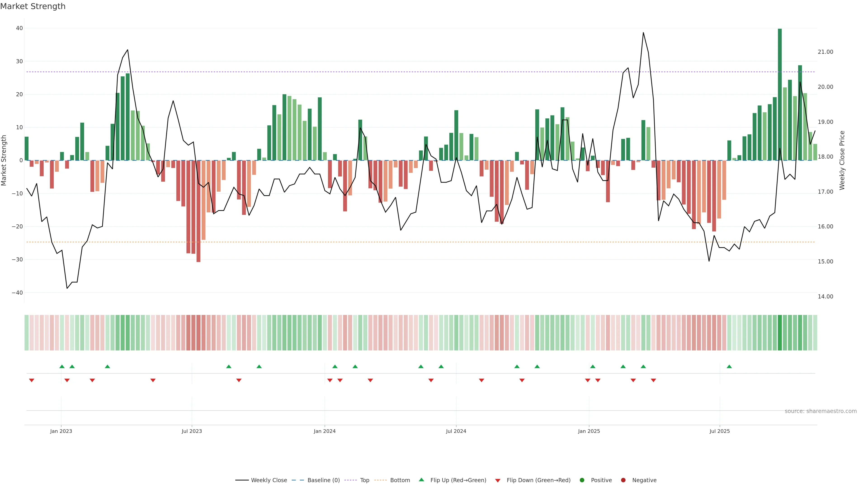Click the darkest green heatmap strip cell
The image size is (868, 488).
(x=780, y=333)
